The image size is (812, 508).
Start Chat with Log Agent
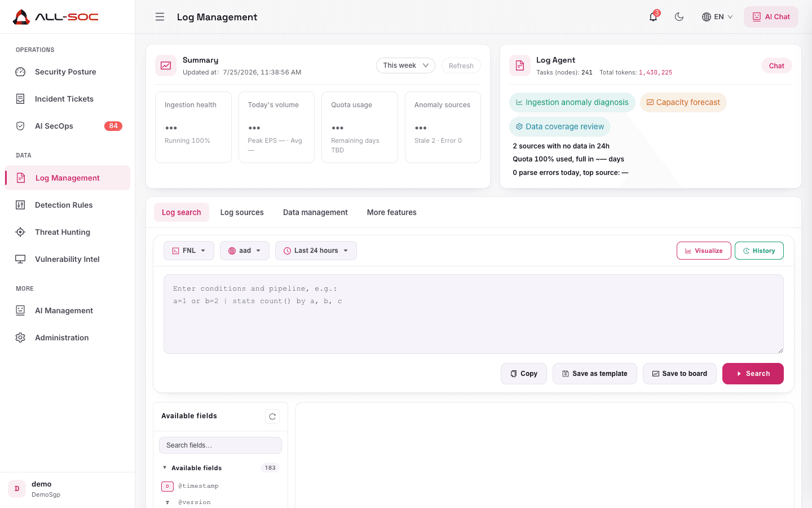click(x=776, y=65)
